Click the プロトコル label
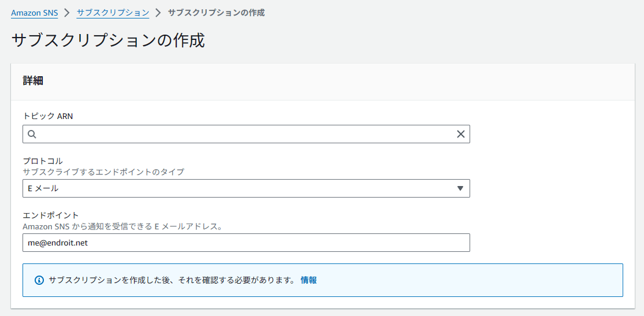 point(42,161)
